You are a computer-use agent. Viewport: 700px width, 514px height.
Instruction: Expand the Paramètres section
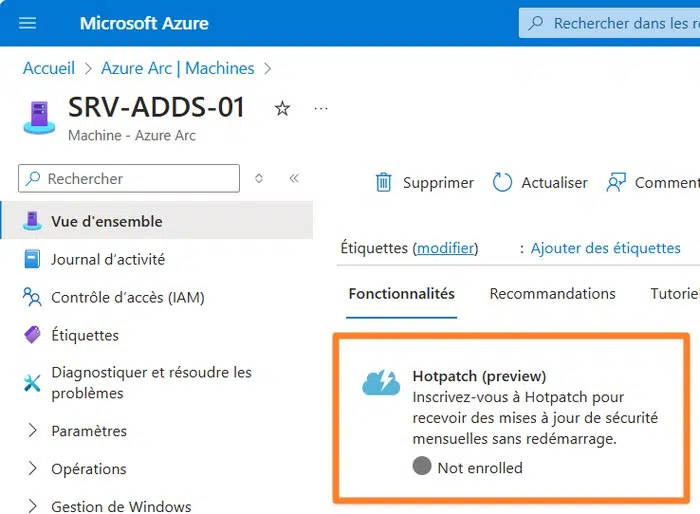[32, 431]
